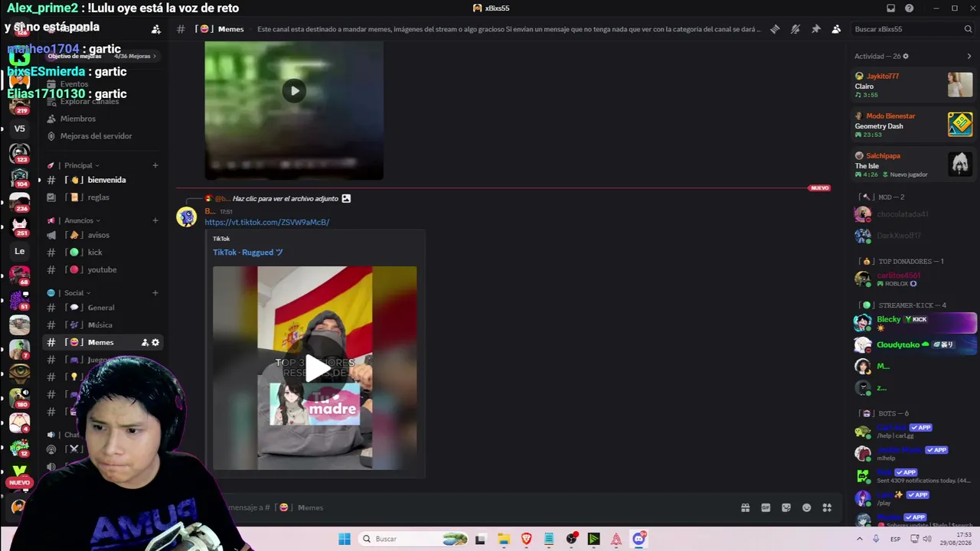This screenshot has width=980, height=551.
Task: Open the gift icon in message bar
Action: pyautogui.click(x=745, y=507)
